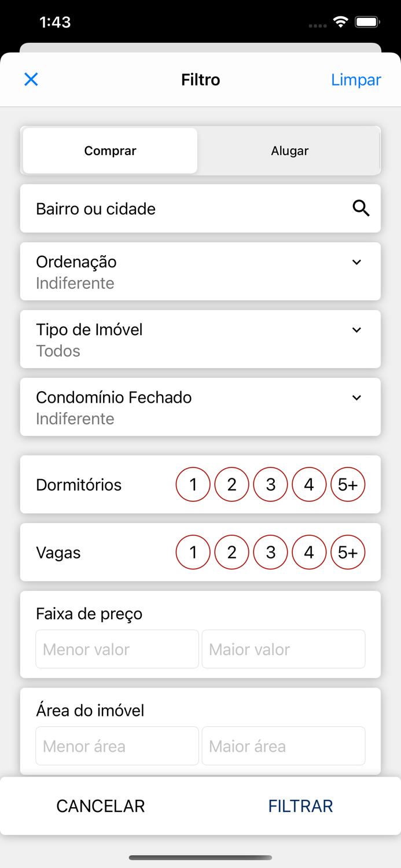Select 1 bedroom in Dormitórios
This screenshot has height=868, width=401.
[x=193, y=484]
